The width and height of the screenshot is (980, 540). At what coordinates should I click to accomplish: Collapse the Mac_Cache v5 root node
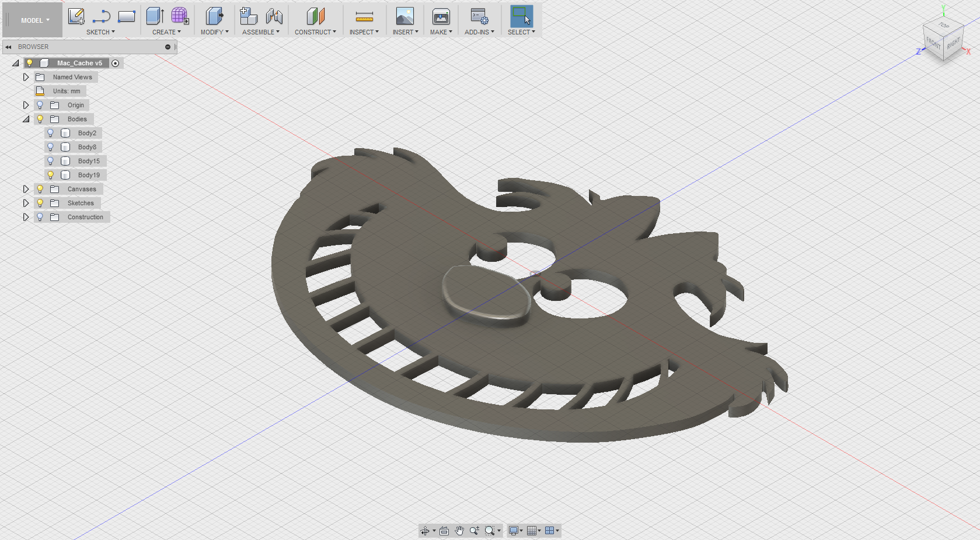coord(16,63)
